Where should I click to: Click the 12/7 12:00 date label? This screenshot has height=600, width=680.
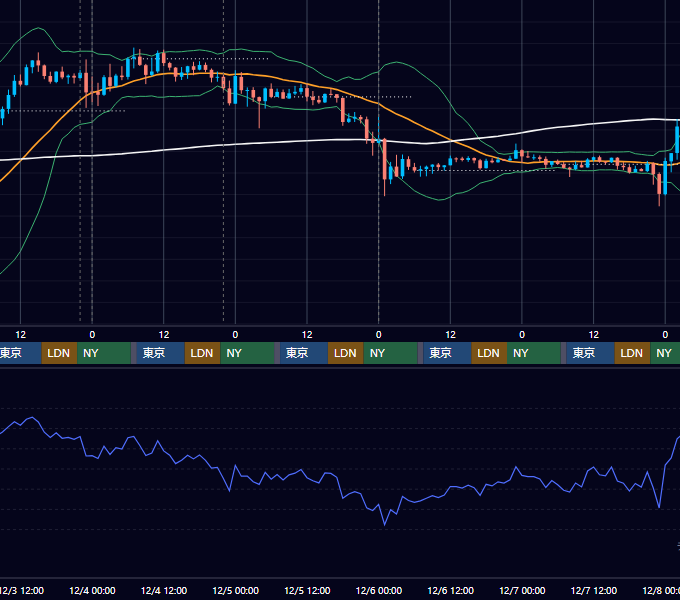594,590
